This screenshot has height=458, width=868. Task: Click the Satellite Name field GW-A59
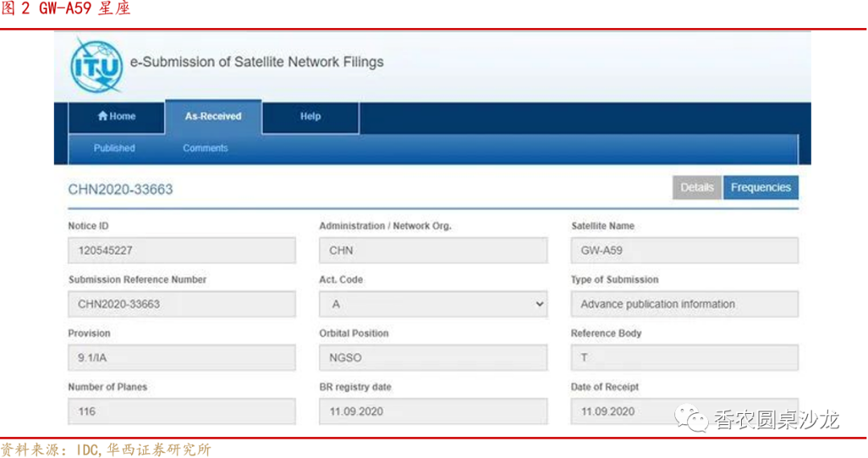pyautogui.click(x=684, y=251)
